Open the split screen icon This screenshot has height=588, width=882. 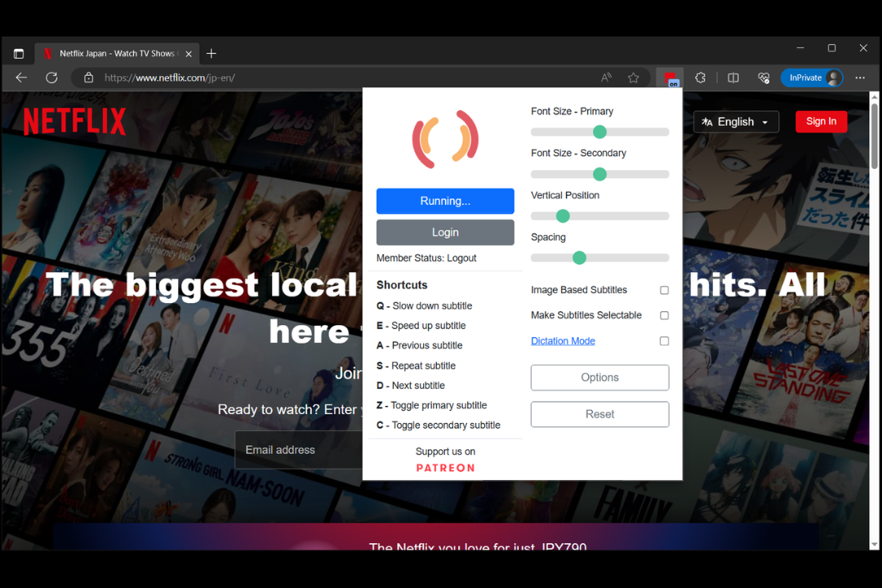point(733,78)
